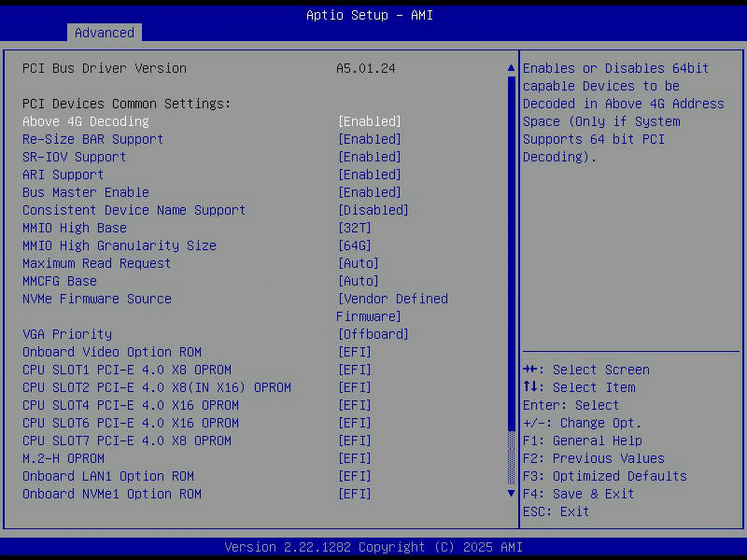
Task: Click the Select Screen arrows hint
Action: [x=586, y=370]
